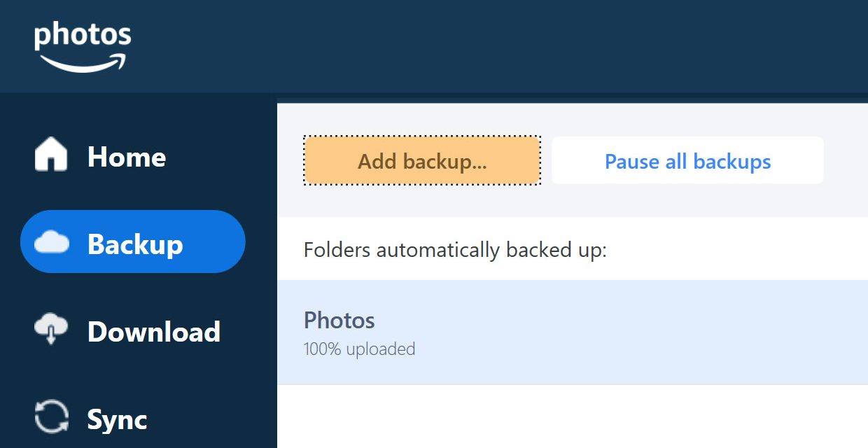This screenshot has width=868, height=448.
Task: Pause all backups
Action: tap(687, 161)
